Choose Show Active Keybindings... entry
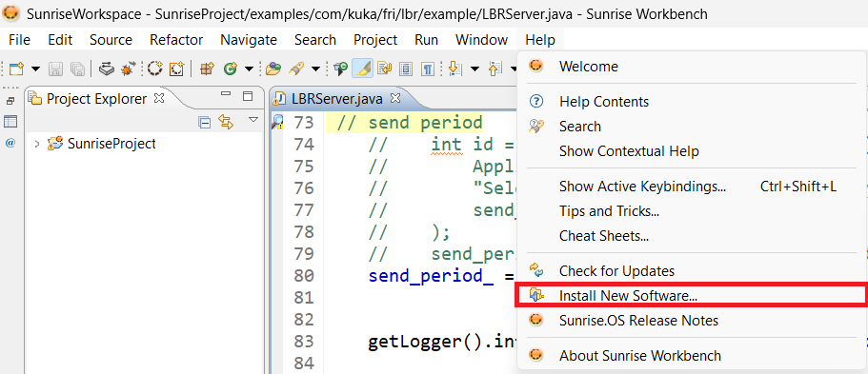Image resolution: width=868 pixels, height=374 pixels. pyautogui.click(x=692, y=187)
